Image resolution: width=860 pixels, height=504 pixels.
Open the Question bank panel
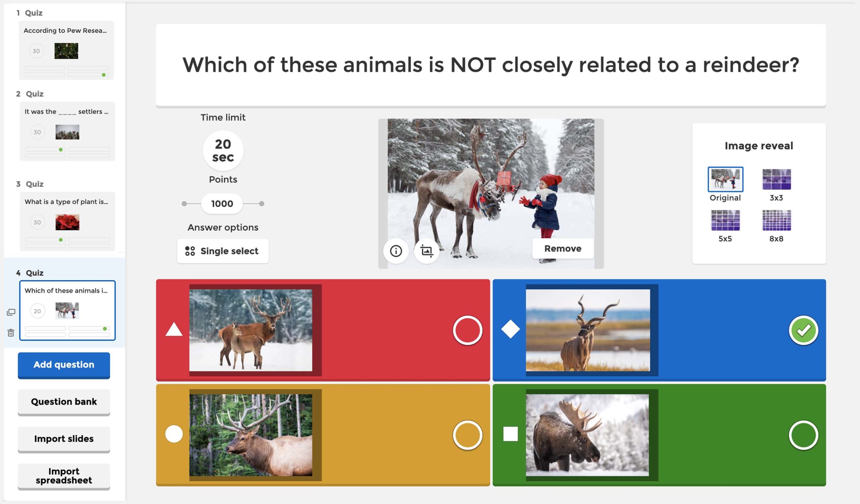(63, 401)
